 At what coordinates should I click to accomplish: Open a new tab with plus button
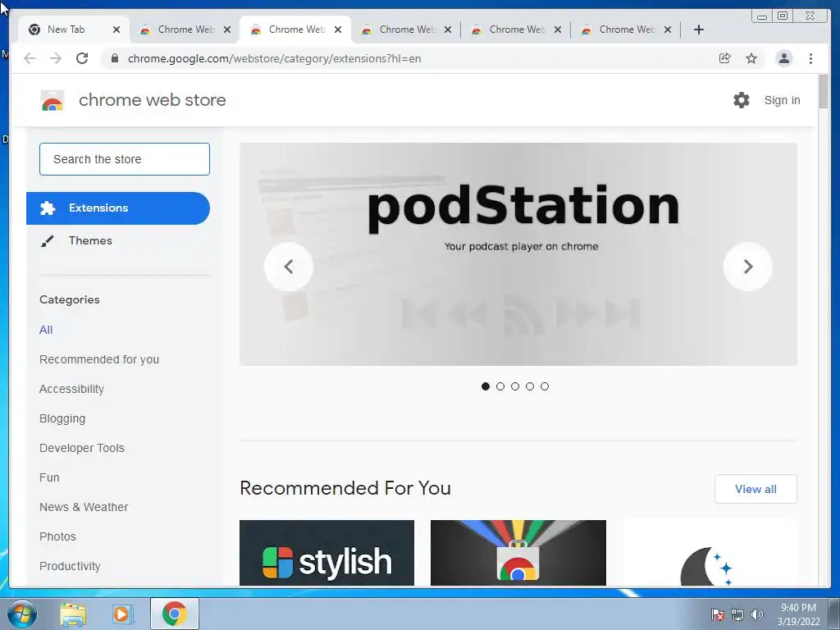[x=699, y=30]
